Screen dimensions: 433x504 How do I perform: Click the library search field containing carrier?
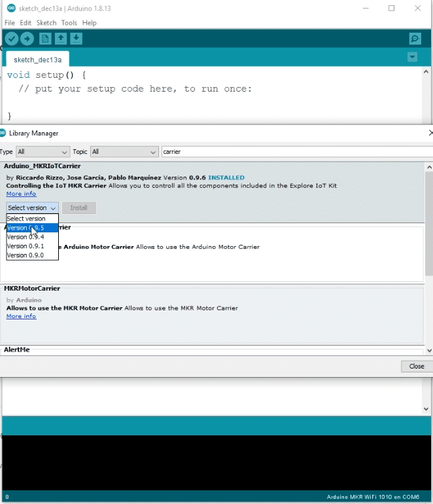point(297,152)
